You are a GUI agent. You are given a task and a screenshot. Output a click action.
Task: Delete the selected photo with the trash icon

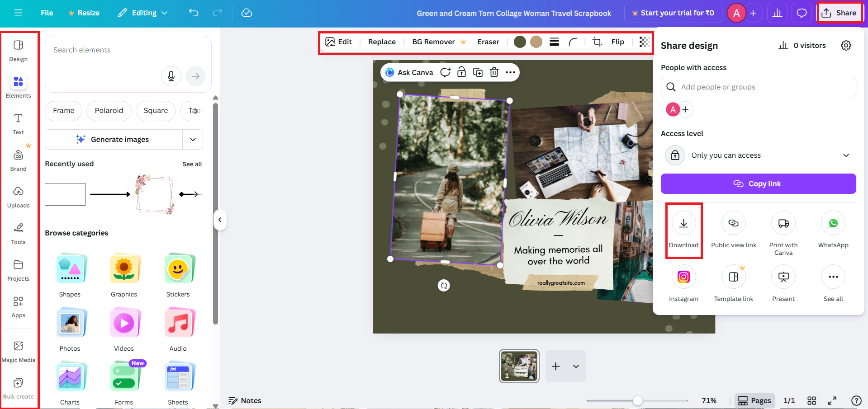[494, 72]
